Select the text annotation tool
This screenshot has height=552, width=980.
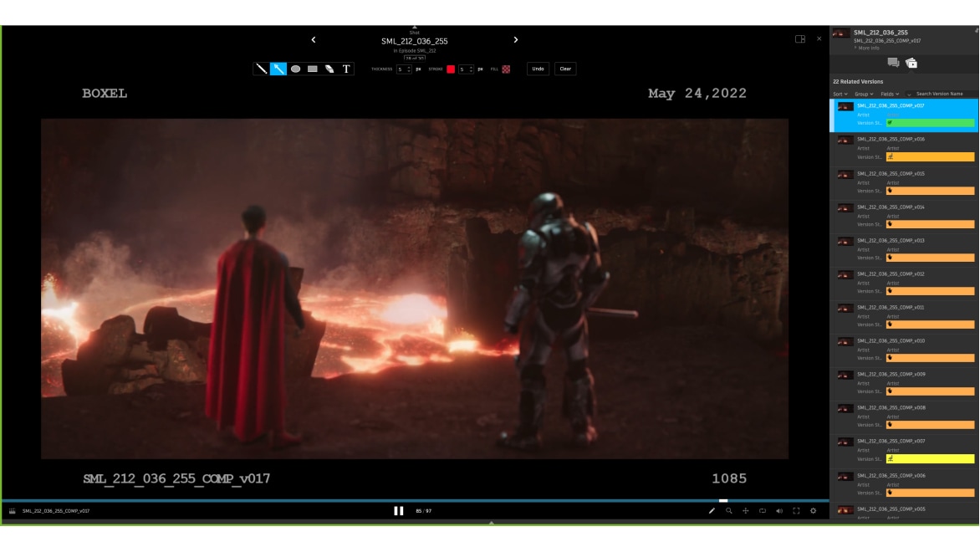click(x=346, y=69)
